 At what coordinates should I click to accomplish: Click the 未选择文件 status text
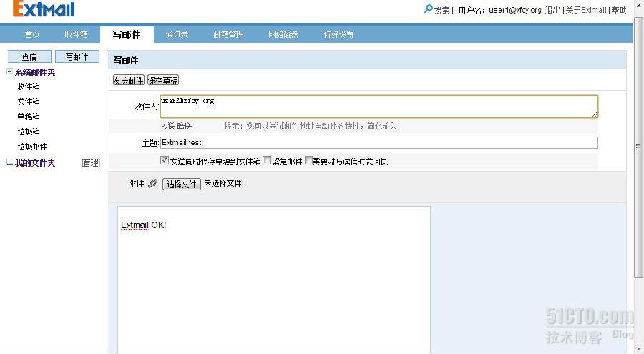click(x=223, y=183)
